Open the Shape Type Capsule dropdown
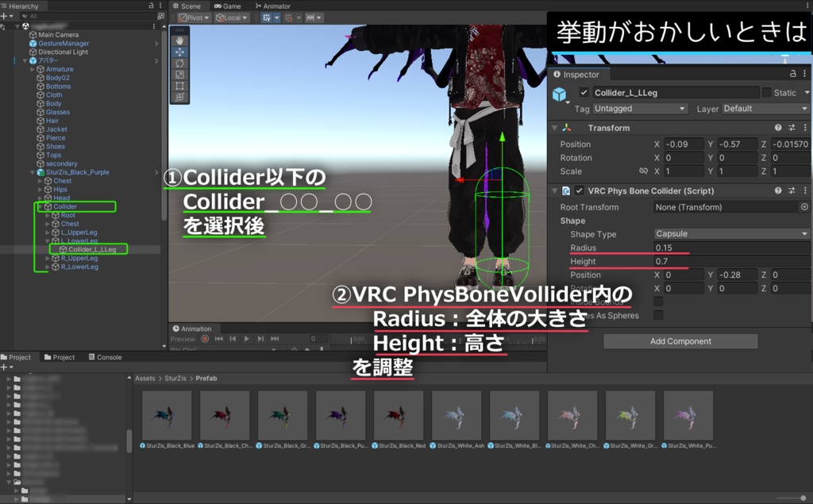Screen dimensions: 813x504 click(x=731, y=234)
